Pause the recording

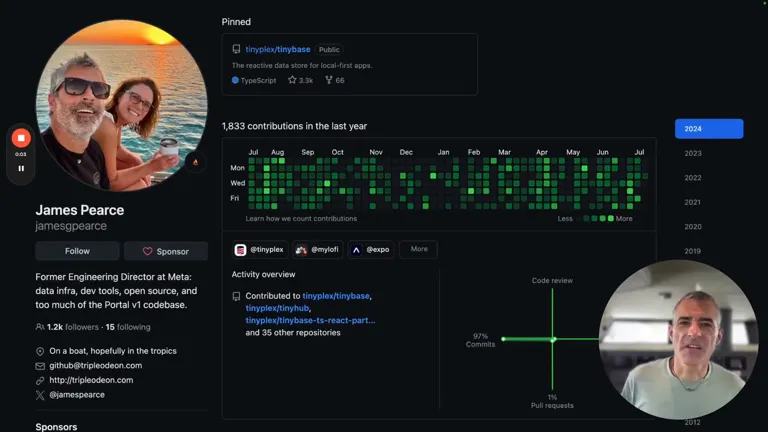(x=21, y=168)
